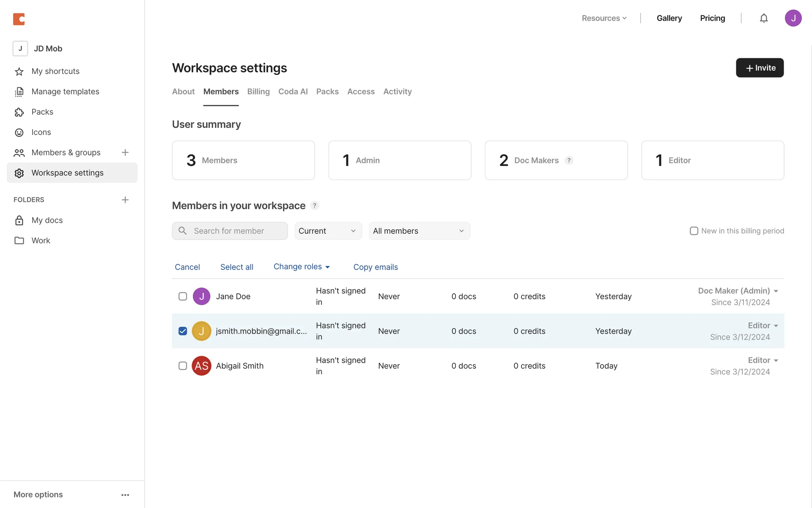
Task: Open the Current status dropdown
Action: click(328, 231)
